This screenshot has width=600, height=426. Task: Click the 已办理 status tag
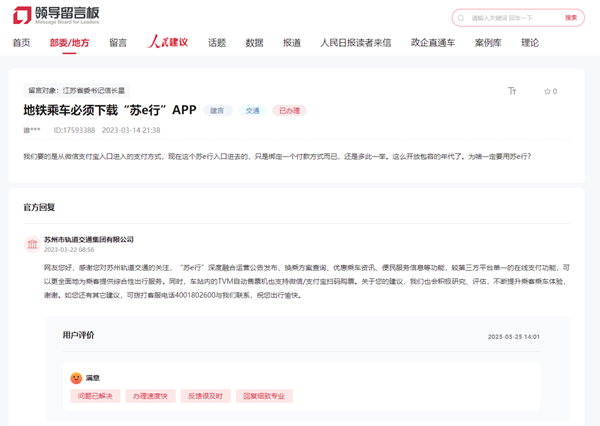(289, 111)
